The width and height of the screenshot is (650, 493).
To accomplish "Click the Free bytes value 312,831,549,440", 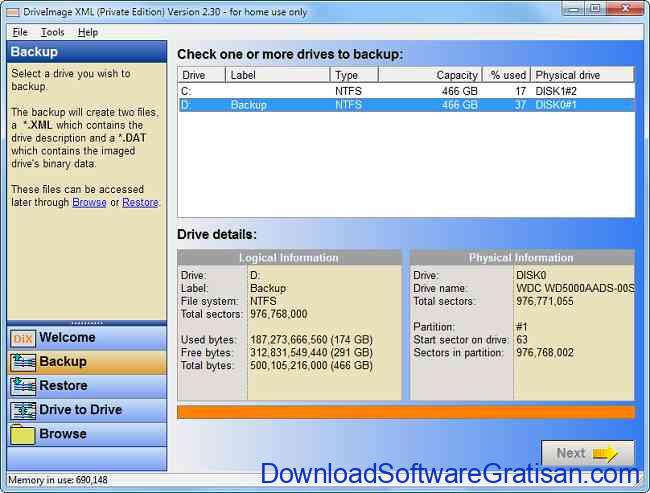I will pos(311,353).
